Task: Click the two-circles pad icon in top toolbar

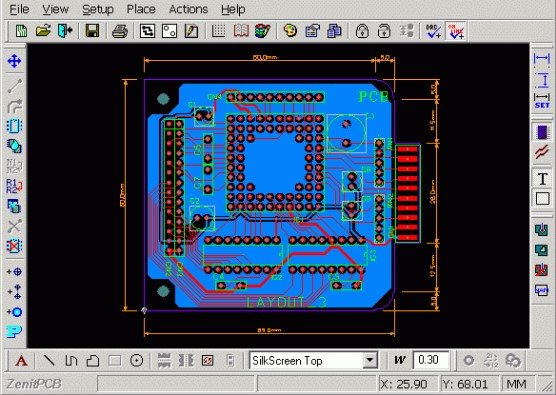Action: (169, 31)
